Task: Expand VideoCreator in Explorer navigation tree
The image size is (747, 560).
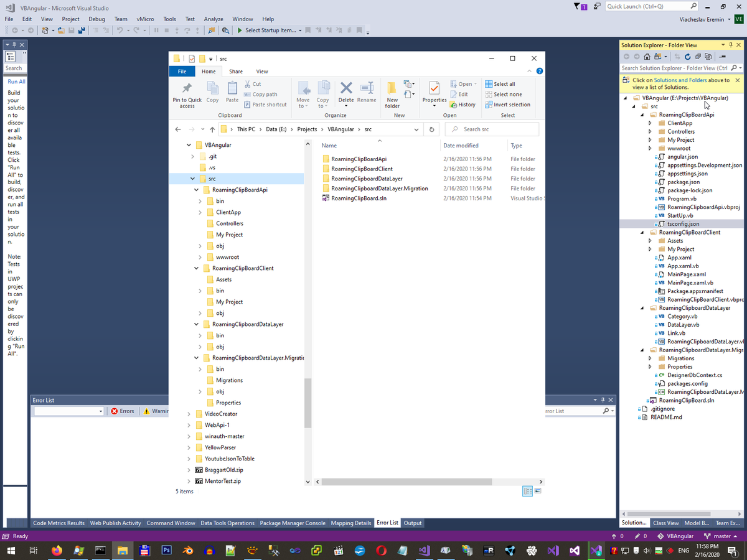Action: pyautogui.click(x=190, y=414)
